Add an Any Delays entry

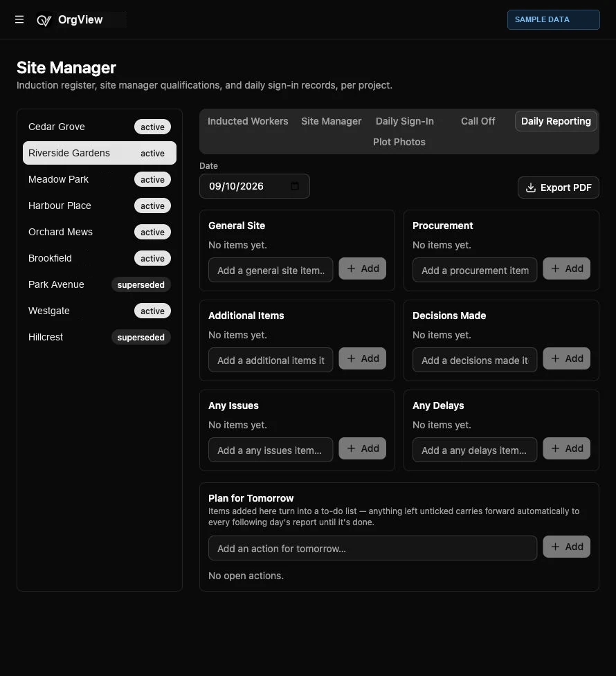(x=566, y=449)
